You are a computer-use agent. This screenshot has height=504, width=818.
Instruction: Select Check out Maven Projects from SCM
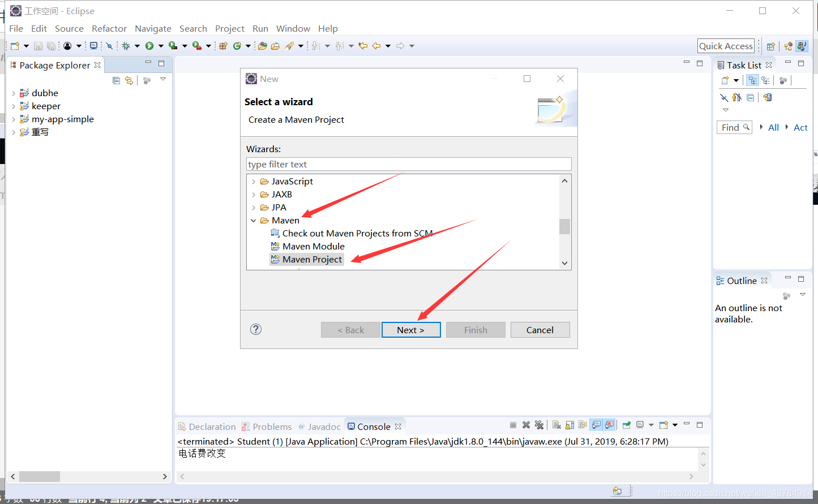[x=352, y=233]
